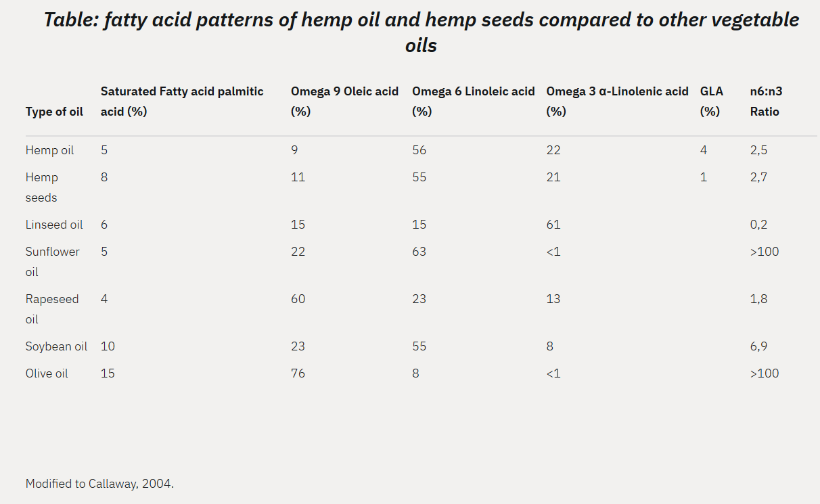Select the 'Linseed oil' row label

(x=54, y=225)
